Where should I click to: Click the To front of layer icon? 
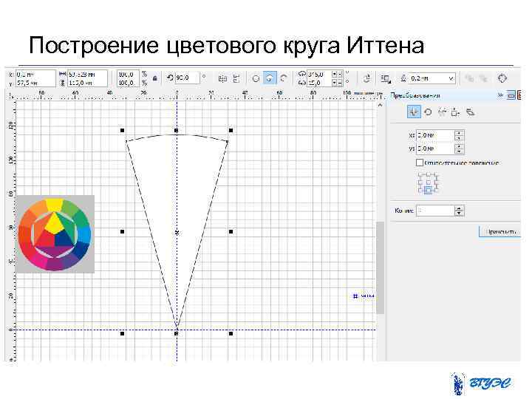tap(470, 79)
